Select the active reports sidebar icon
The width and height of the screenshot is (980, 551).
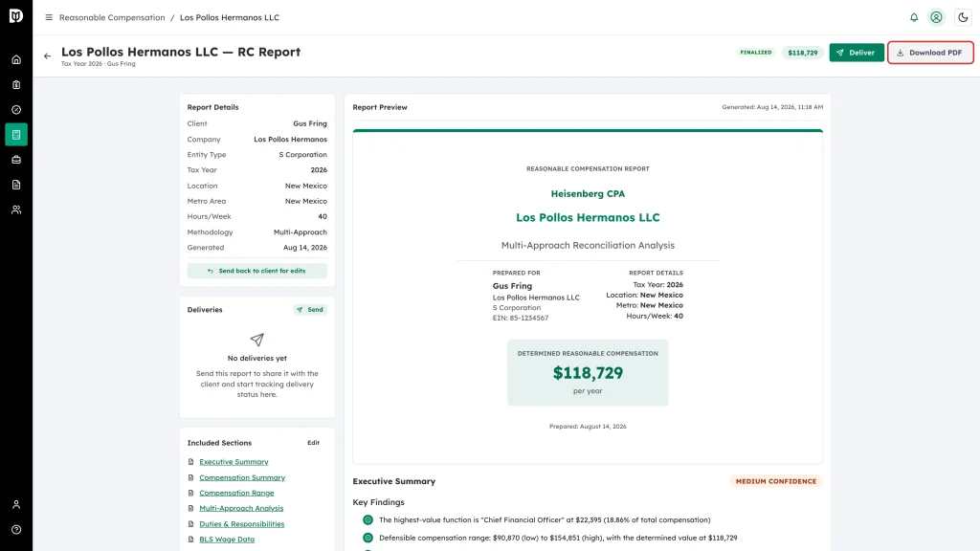coord(16,135)
